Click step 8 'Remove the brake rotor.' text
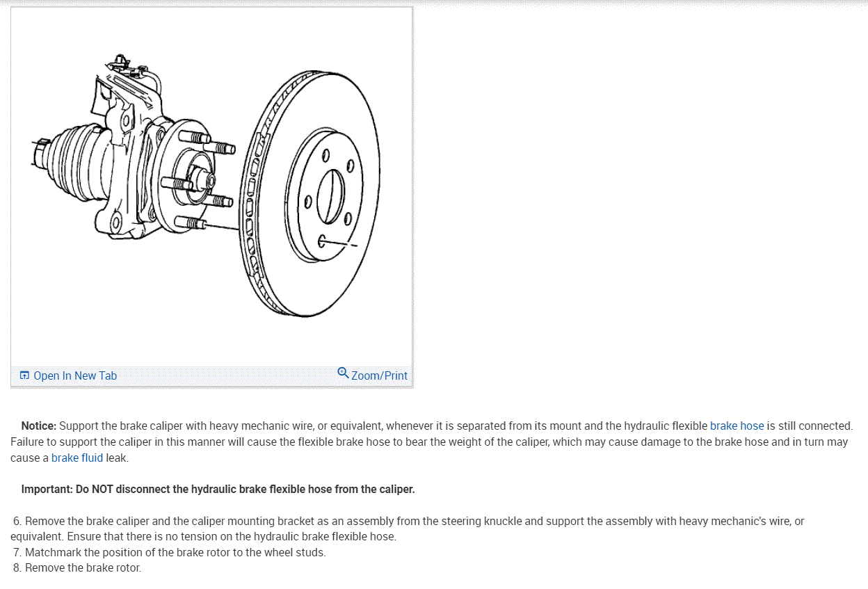Image resolution: width=868 pixels, height=589 pixels. pos(77,567)
